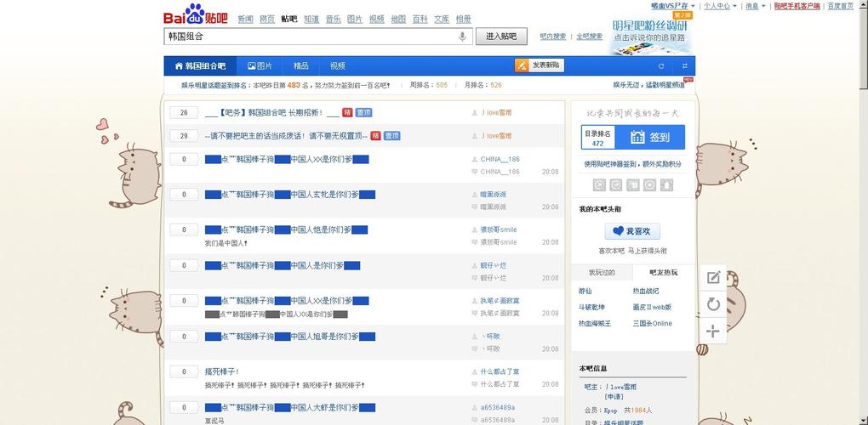Click the 申请 link under 吧主

(x=612, y=397)
